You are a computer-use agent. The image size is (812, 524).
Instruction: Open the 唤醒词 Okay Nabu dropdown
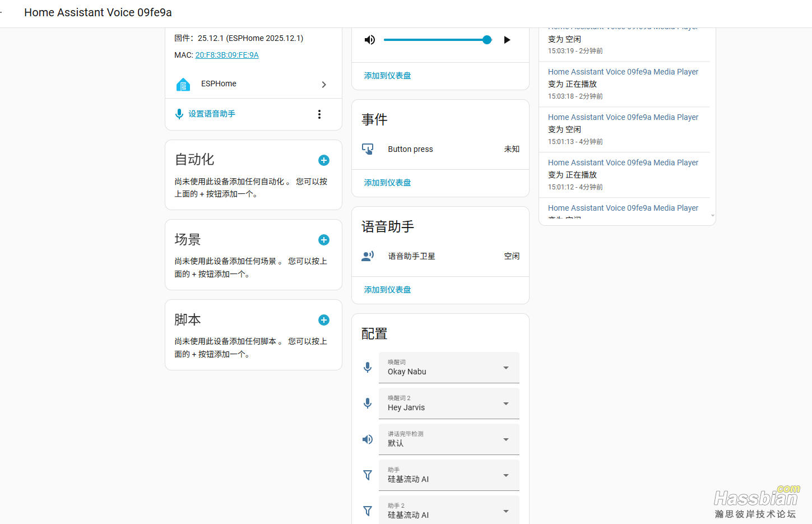click(x=449, y=368)
